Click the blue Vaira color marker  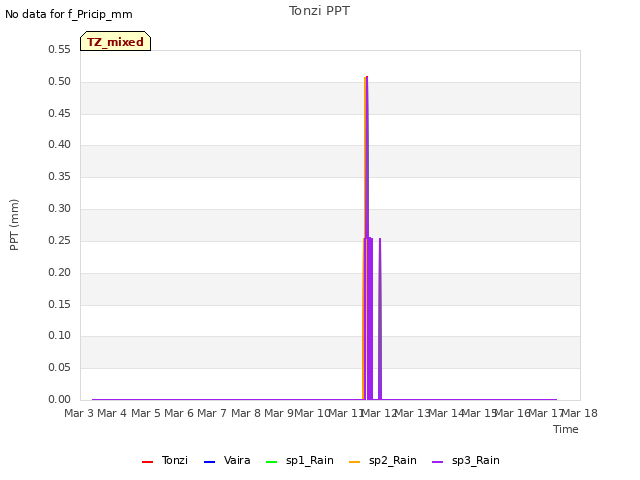click(209, 462)
